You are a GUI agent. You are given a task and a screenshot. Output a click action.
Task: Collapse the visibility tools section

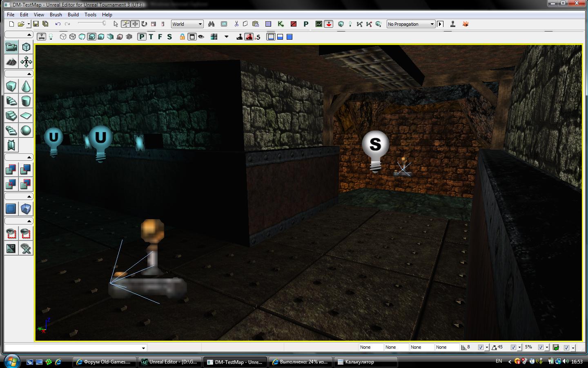(19, 221)
